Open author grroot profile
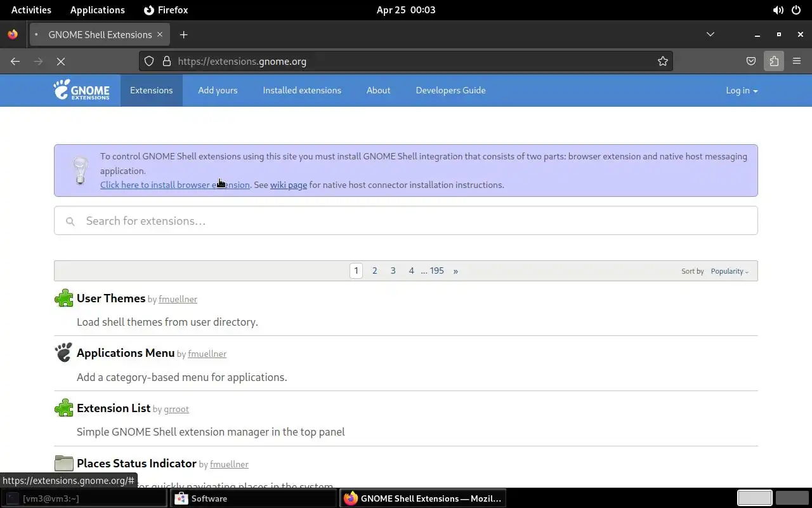Image resolution: width=812 pixels, height=508 pixels. 176,409
